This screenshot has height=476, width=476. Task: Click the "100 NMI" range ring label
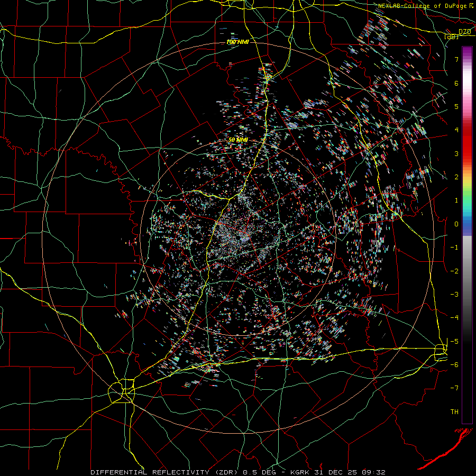[x=237, y=42]
